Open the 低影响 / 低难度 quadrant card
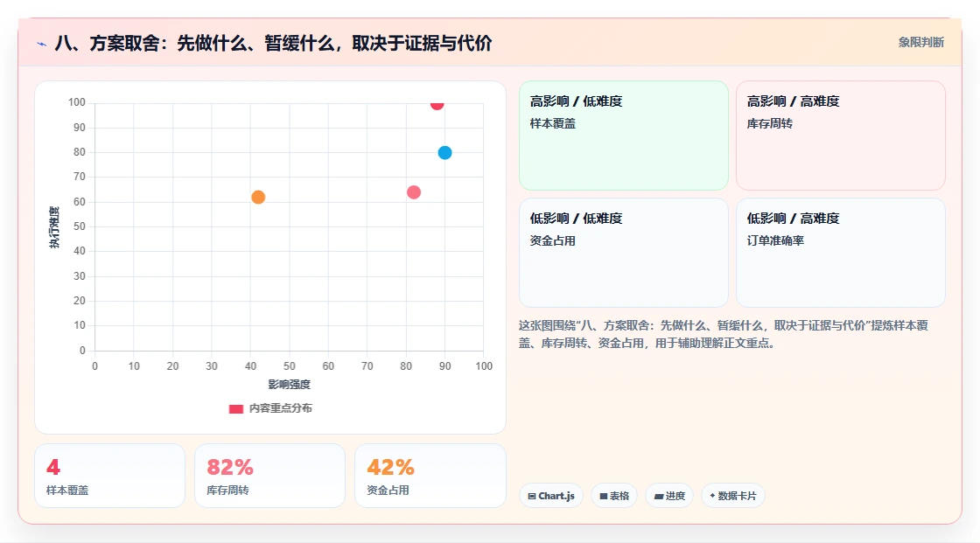Viewport: 980px width, 543px height. [624, 253]
